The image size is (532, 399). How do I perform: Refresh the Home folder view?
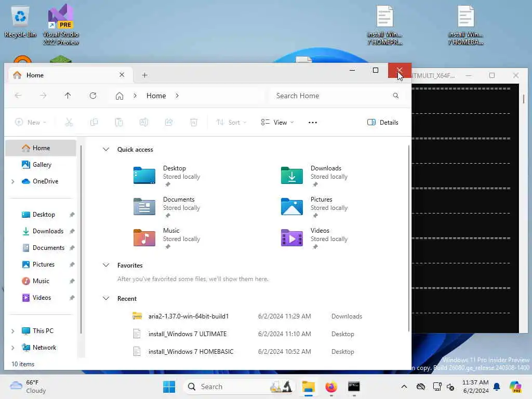(x=93, y=96)
